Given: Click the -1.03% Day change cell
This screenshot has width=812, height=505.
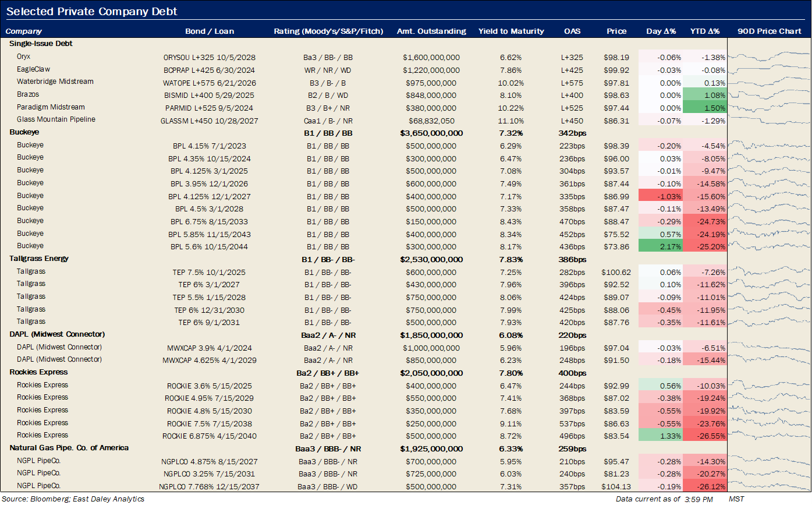Looking at the screenshot, I should (x=661, y=196).
